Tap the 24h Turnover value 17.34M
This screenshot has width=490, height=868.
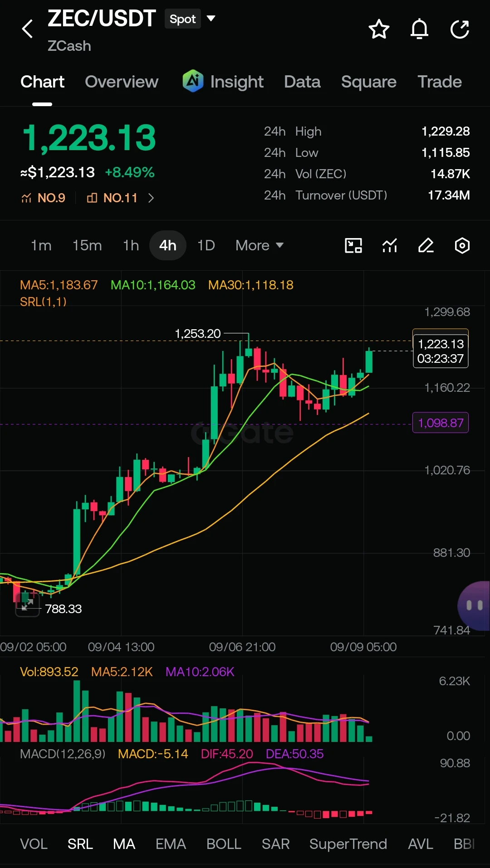449,195
